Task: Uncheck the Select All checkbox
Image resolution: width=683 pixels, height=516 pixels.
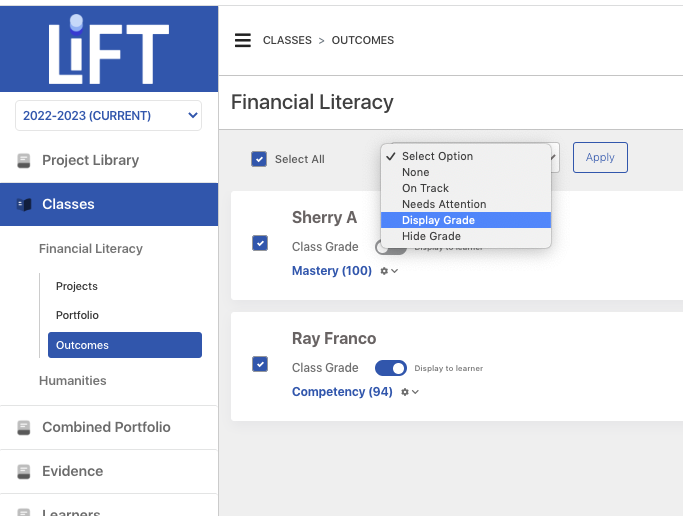Action: pos(259,159)
